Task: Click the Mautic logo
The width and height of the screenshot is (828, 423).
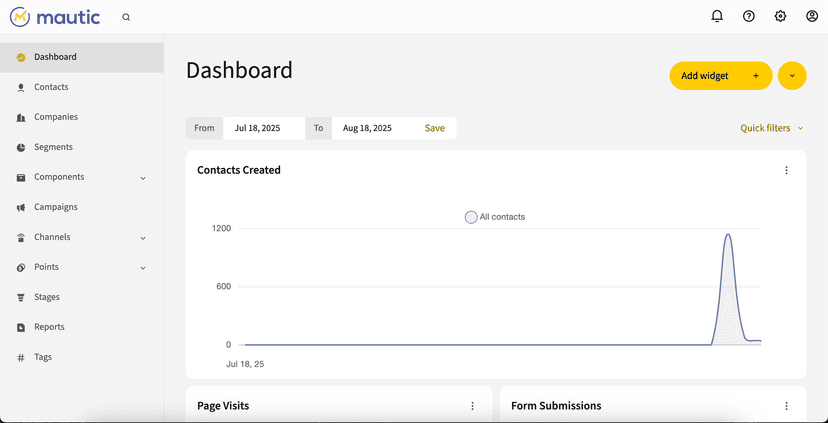Action: tap(55, 17)
